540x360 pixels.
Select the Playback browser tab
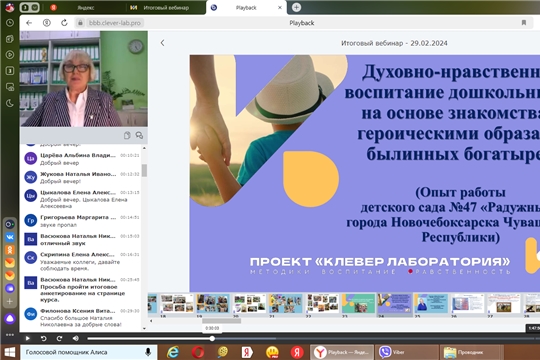(246, 8)
